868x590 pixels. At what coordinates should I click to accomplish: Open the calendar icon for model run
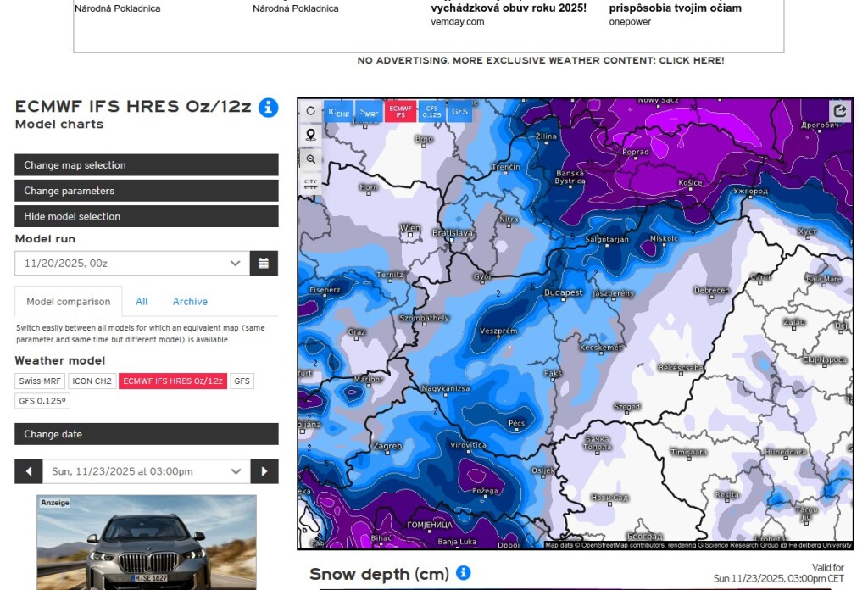[264, 263]
